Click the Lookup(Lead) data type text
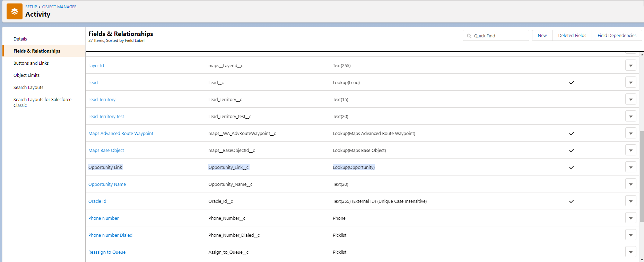644x262 pixels. (x=346, y=82)
